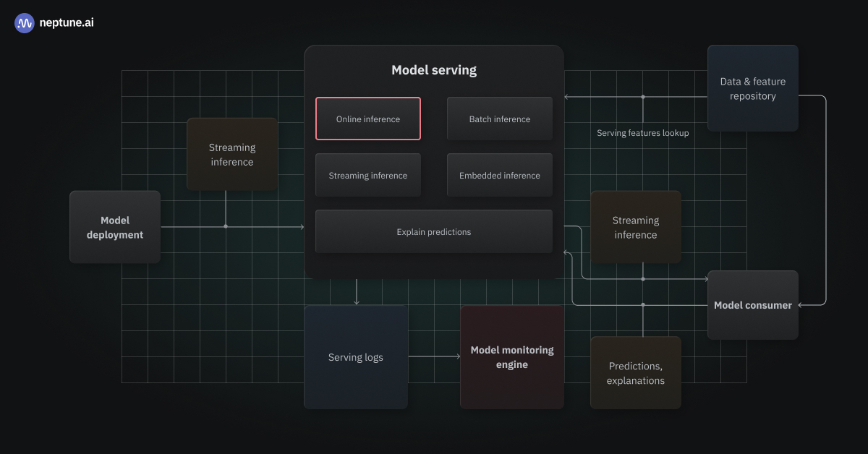Image resolution: width=868 pixels, height=454 pixels.
Task: Select the Batch inference node
Action: tap(499, 118)
